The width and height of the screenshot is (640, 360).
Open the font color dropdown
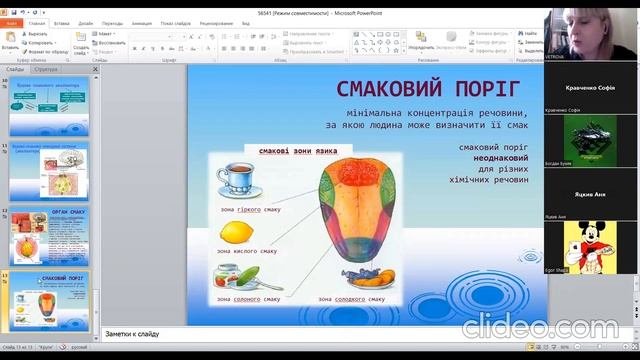pos(209,49)
